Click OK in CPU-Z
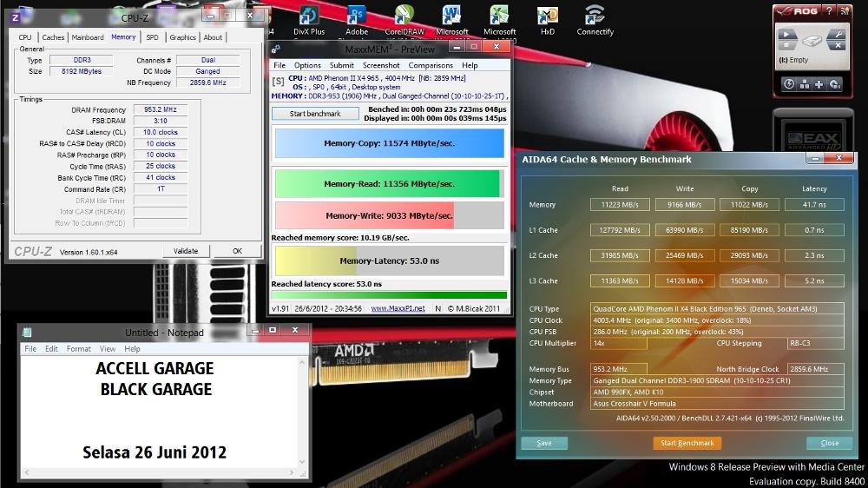This screenshot has width=868, height=488. coord(238,251)
